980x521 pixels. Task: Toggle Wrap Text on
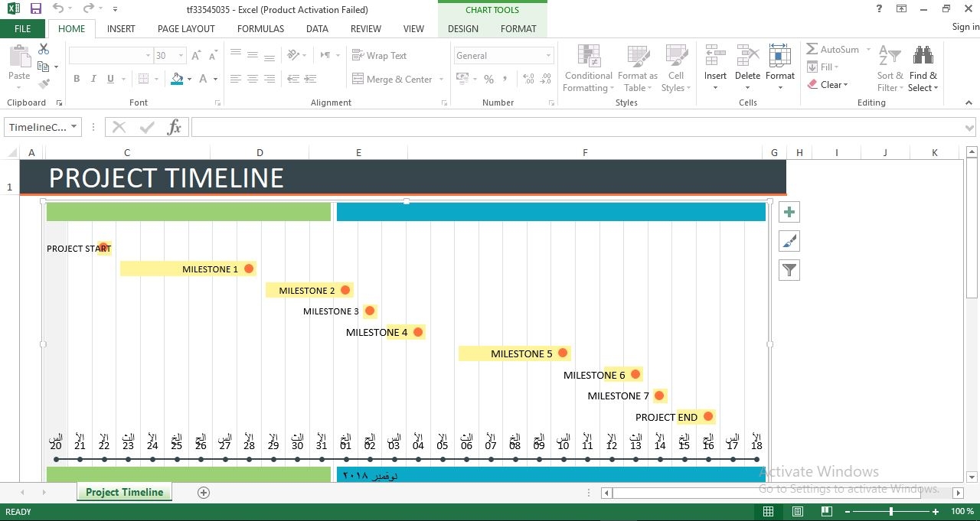click(x=380, y=55)
